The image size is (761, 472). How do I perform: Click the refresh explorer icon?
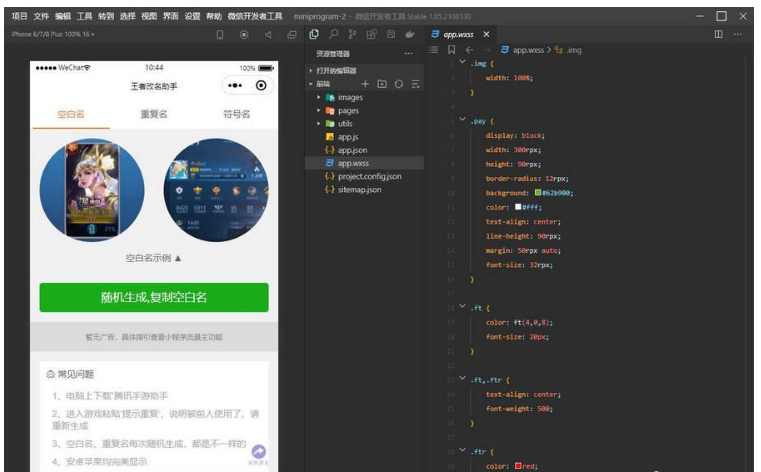(398, 84)
